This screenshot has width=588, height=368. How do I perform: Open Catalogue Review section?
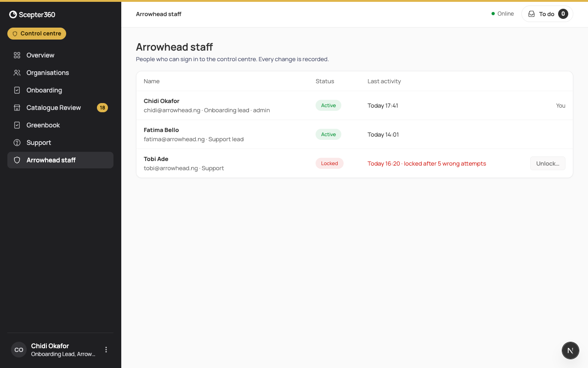coord(60,108)
